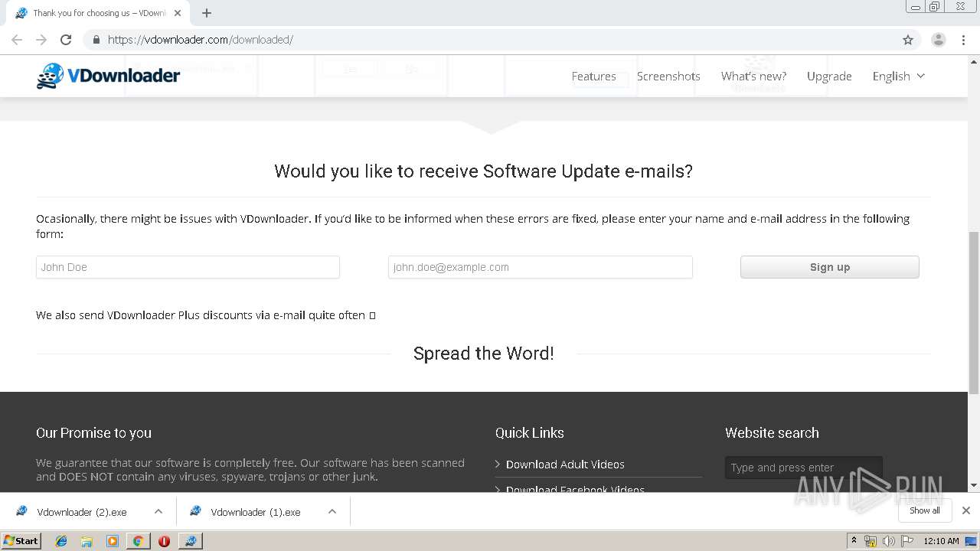Click the Our Promise to you heading
Image resolution: width=980 pixels, height=551 pixels.
pos(93,433)
